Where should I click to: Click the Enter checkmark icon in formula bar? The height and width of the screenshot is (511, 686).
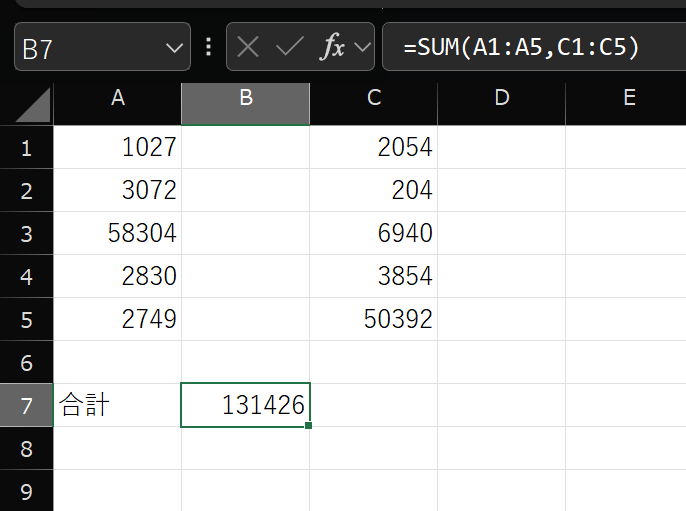coord(290,47)
